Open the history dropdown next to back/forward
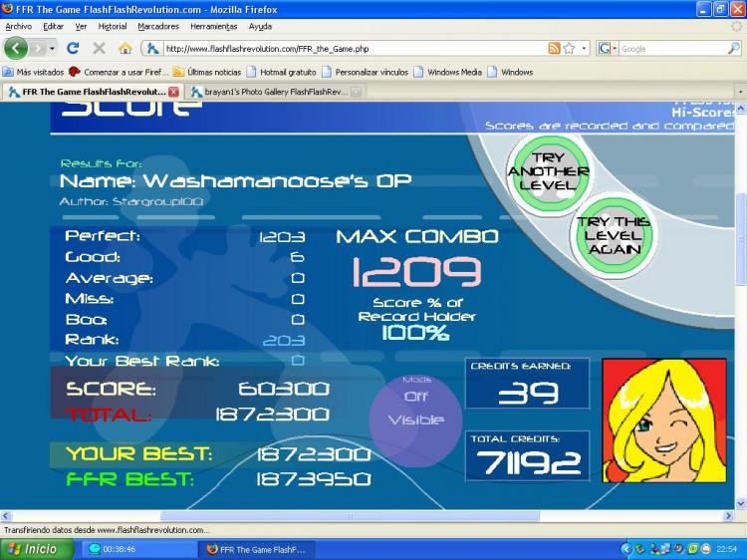 (x=52, y=48)
